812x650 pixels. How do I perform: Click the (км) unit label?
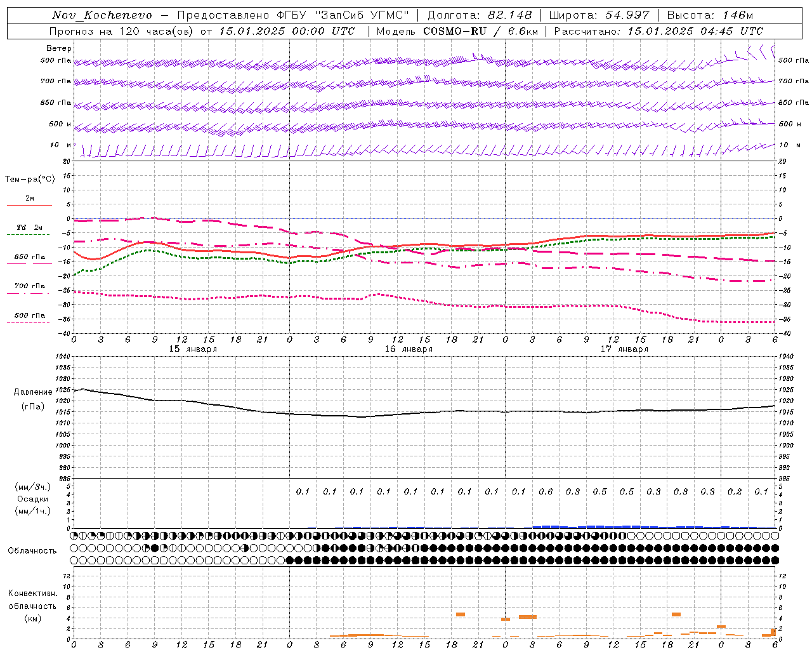tap(33, 618)
